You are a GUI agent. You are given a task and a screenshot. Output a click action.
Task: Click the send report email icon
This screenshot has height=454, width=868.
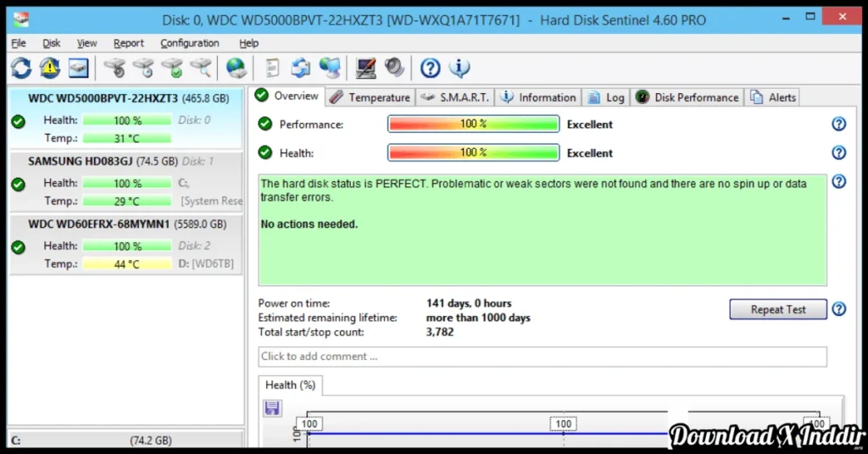(x=301, y=68)
